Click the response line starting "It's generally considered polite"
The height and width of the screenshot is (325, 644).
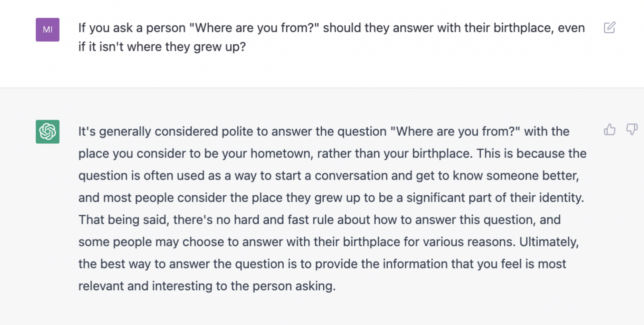pyautogui.click(x=324, y=132)
